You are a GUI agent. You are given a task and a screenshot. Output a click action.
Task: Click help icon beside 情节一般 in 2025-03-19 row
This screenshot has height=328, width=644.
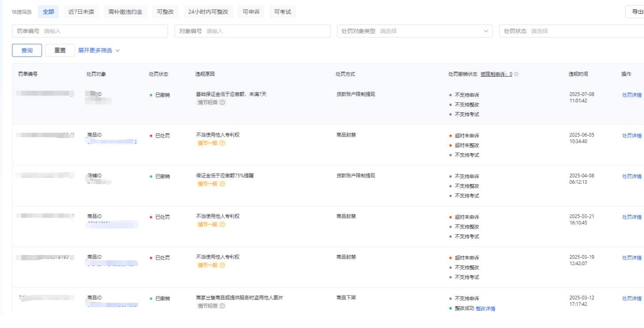222,265
